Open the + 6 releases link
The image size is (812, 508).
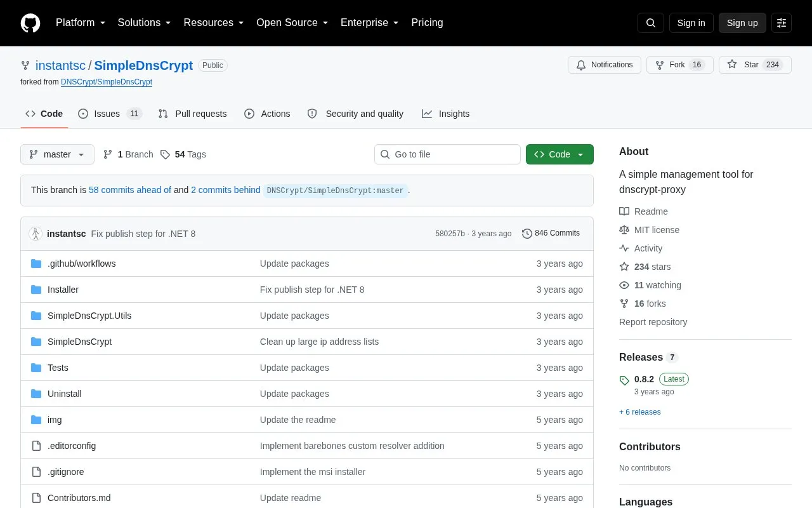point(640,412)
